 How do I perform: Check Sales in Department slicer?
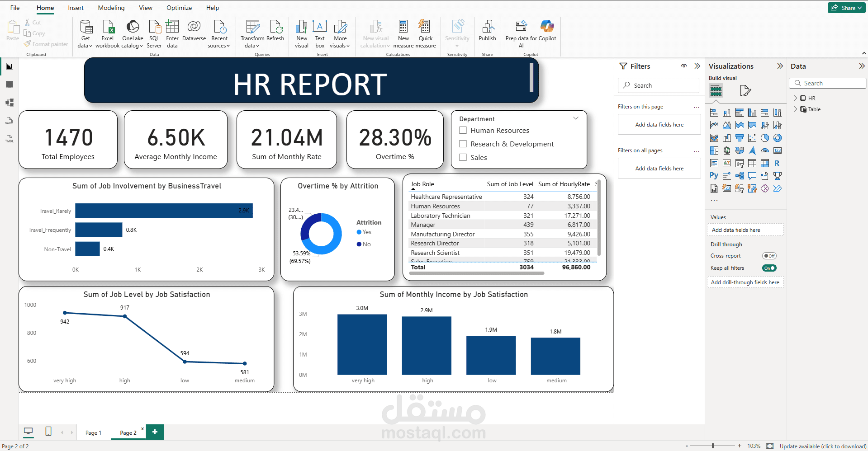[463, 157]
